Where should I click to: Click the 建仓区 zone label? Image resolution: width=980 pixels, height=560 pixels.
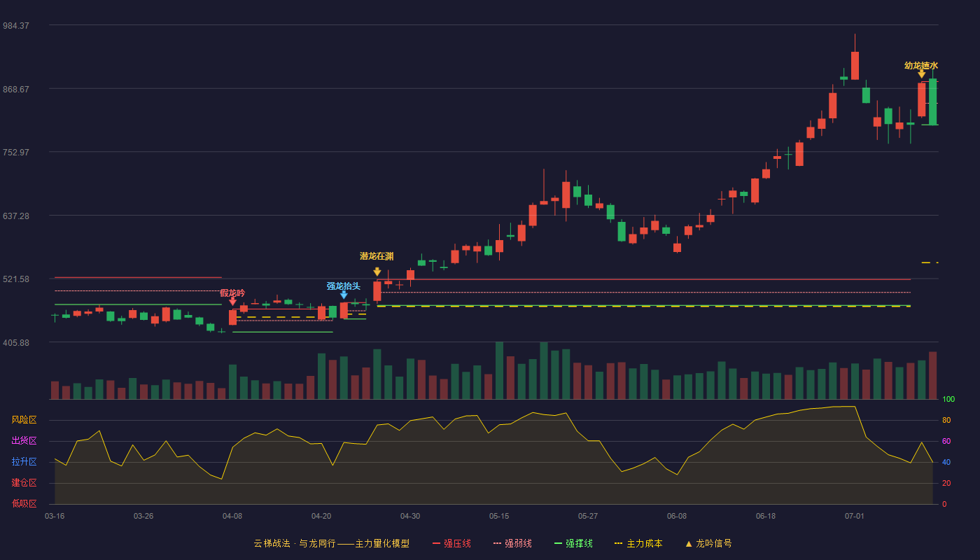pyautogui.click(x=24, y=483)
